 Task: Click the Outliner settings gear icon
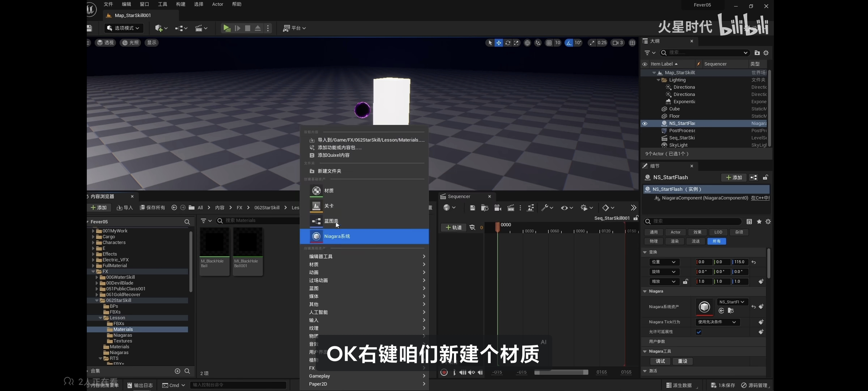(x=766, y=53)
